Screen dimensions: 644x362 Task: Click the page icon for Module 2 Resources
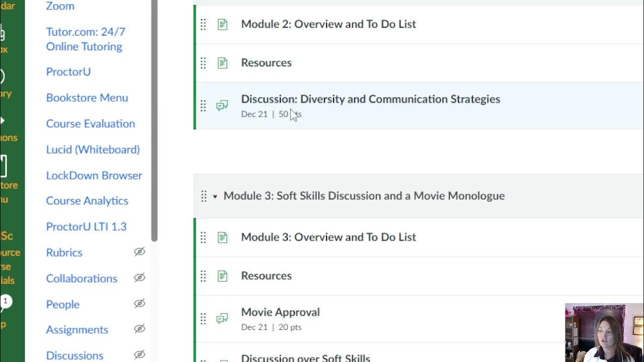click(222, 63)
